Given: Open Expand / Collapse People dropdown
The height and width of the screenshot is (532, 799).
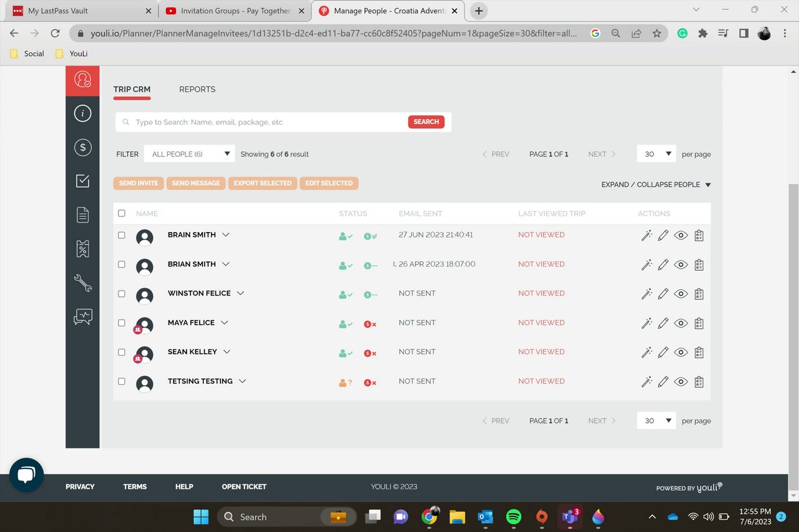Looking at the screenshot, I should 656,185.
